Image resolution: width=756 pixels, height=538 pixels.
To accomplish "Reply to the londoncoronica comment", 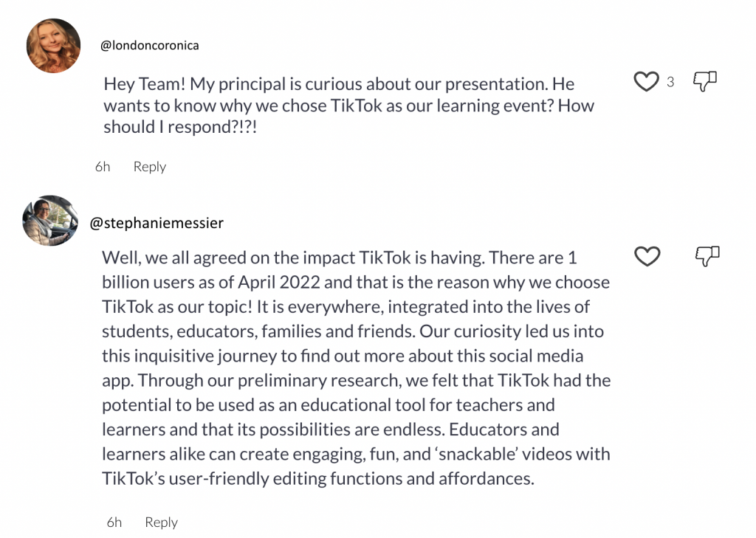I will click(x=149, y=167).
